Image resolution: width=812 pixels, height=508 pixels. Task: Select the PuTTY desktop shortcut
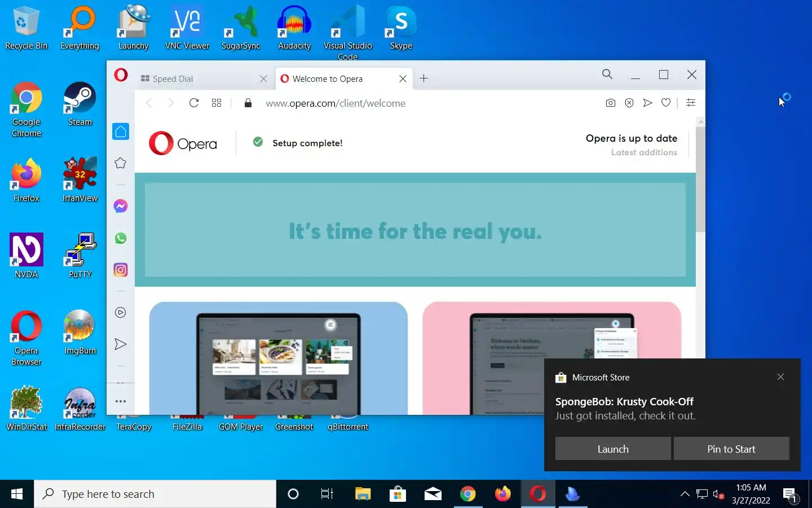point(80,257)
